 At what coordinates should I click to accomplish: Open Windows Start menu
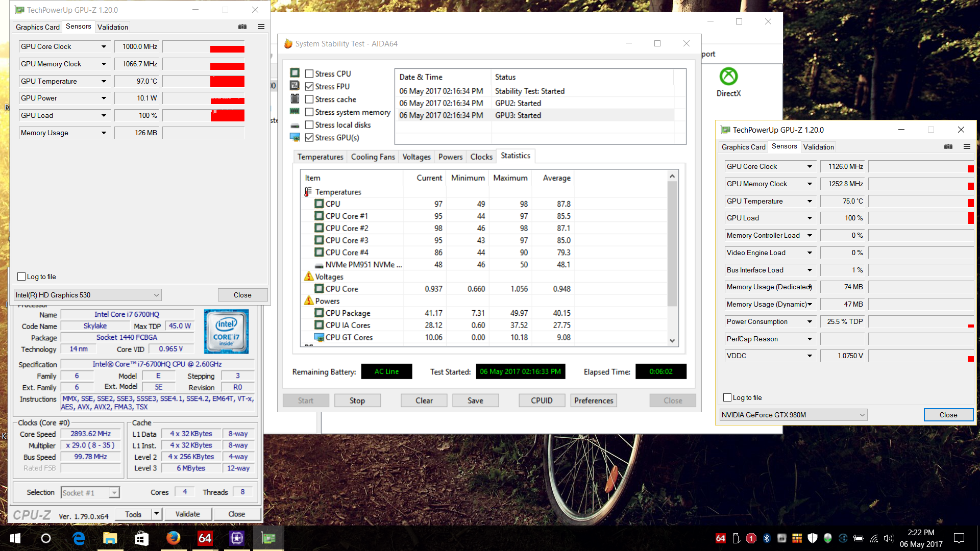[x=15, y=538]
